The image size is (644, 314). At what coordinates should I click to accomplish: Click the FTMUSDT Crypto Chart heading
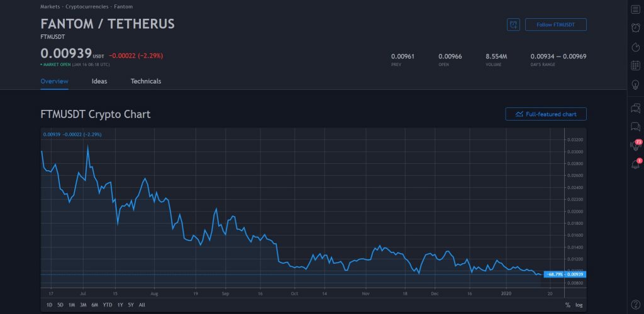pos(96,114)
